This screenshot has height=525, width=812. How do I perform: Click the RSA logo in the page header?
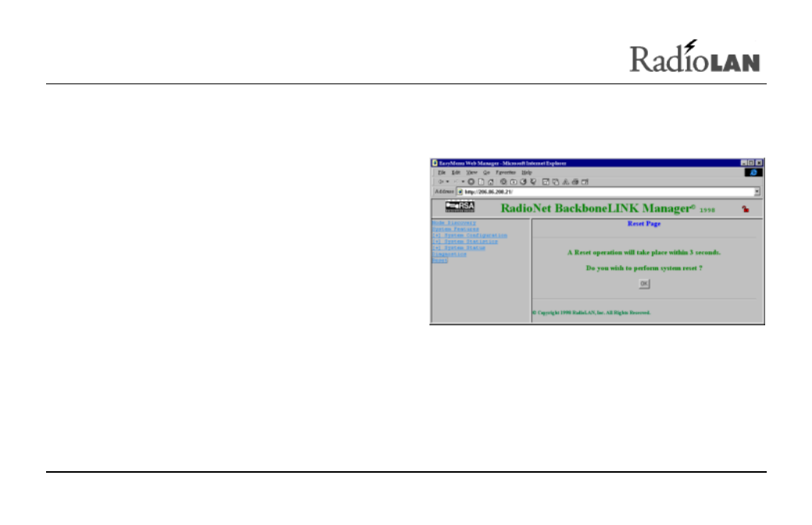(460, 207)
